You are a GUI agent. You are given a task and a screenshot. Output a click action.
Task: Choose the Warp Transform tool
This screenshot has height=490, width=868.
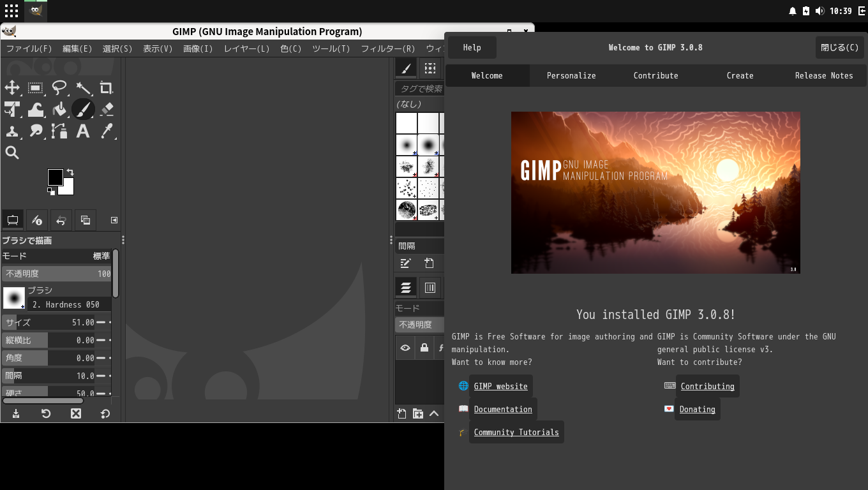pyautogui.click(x=36, y=110)
